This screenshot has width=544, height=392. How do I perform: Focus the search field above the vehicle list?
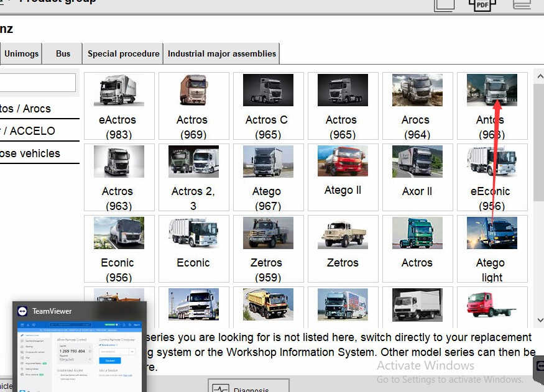coord(37,83)
